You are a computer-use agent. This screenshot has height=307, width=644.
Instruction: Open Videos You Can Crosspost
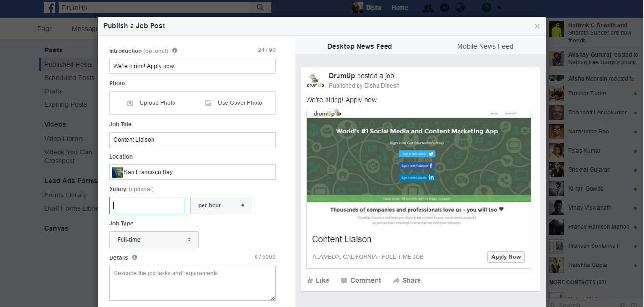[x=68, y=156]
